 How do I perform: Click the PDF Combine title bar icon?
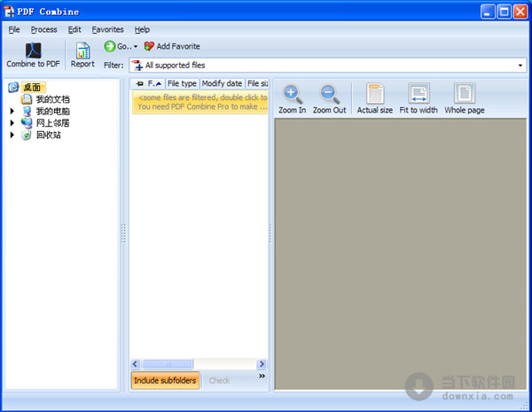coord(9,12)
